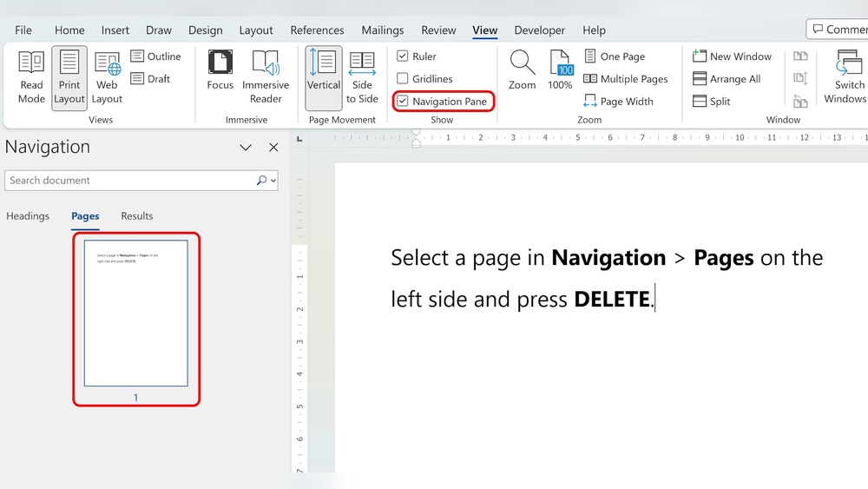
Task: Select the page 1 thumbnail
Action: coord(135,313)
